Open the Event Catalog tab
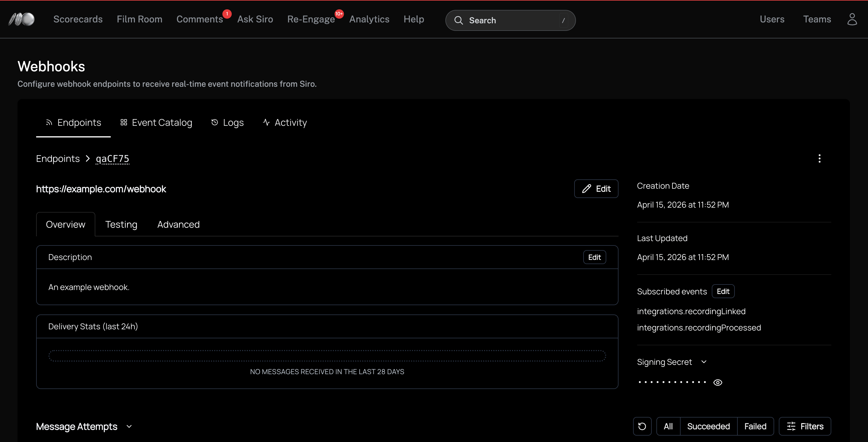The height and width of the screenshot is (442, 868). tap(156, 123)
